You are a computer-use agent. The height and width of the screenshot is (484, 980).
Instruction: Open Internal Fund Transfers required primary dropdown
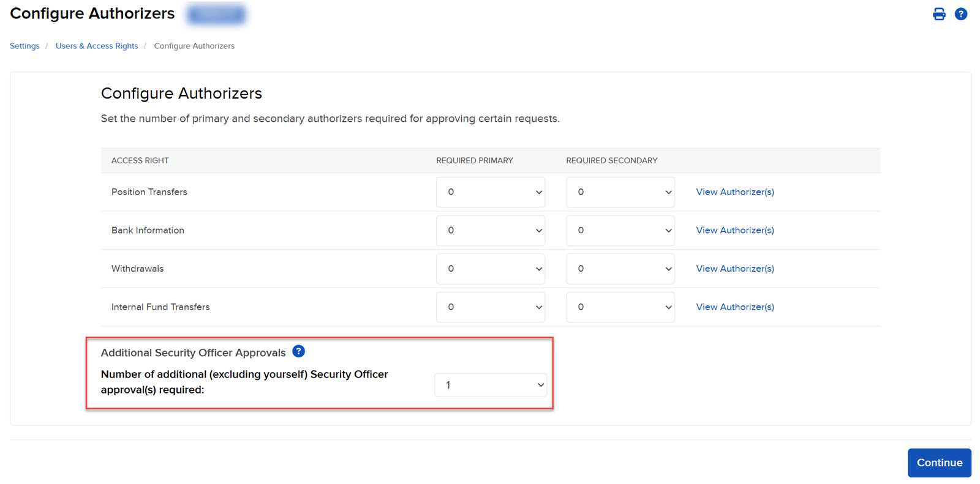click(491, 307)
